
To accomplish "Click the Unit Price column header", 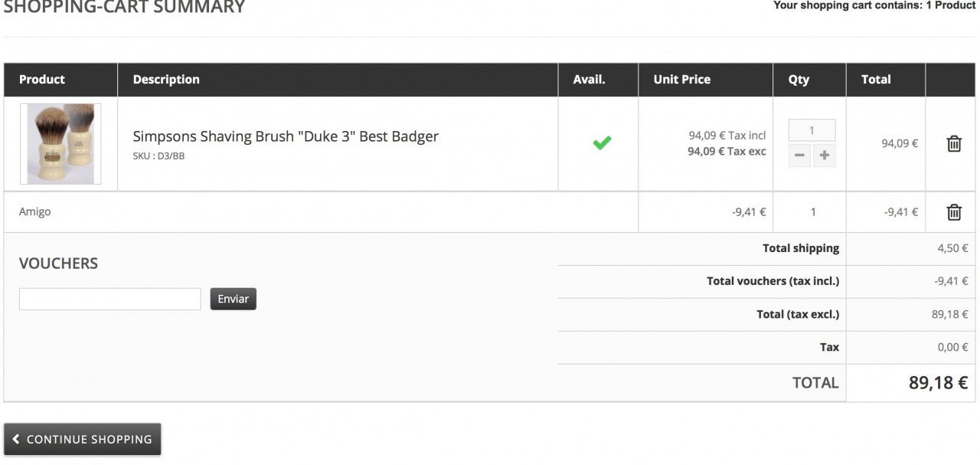I will (681, 80).
